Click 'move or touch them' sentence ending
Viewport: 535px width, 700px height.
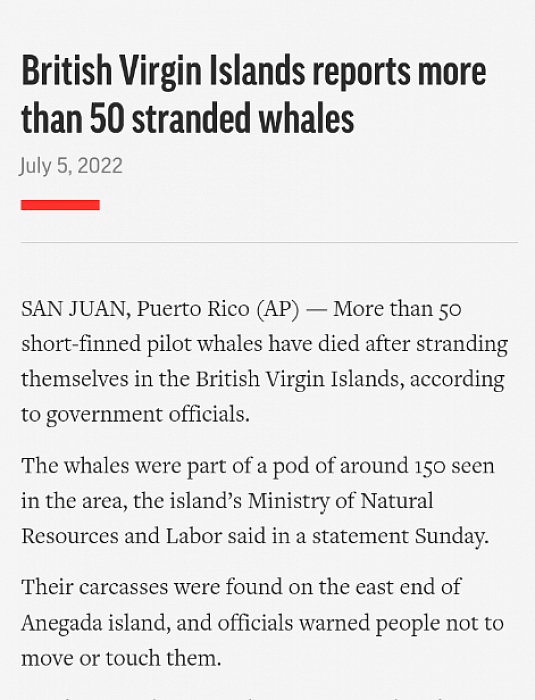coord(121,658)
